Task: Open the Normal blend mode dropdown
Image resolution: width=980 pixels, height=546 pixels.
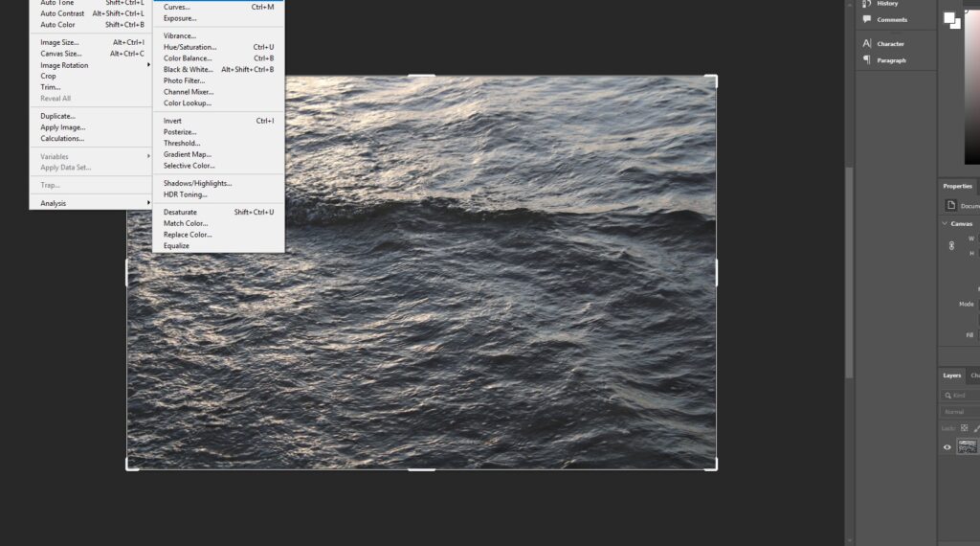Action: pos(960,412)
